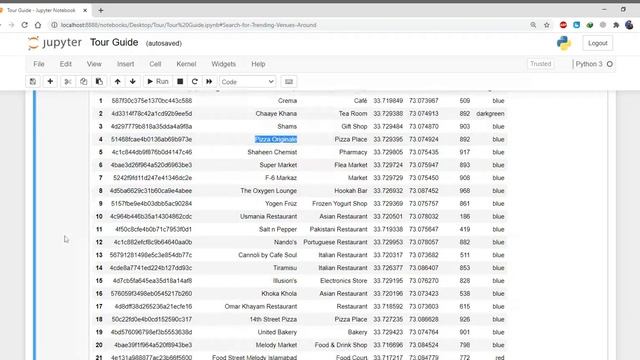The height and width of the screenshot is (360, 640).
Task: Open the Help menu
Action: pos(258,64)
